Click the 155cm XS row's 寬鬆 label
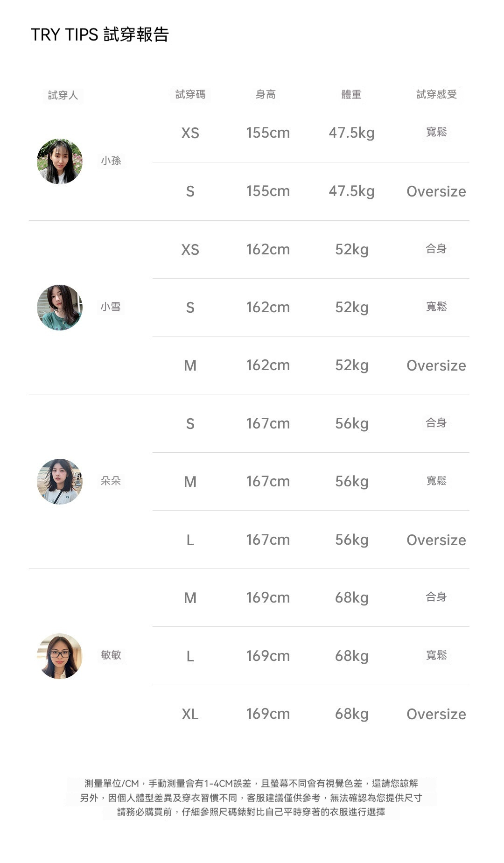This screenshot has width=504, height=863. point(436,132)
